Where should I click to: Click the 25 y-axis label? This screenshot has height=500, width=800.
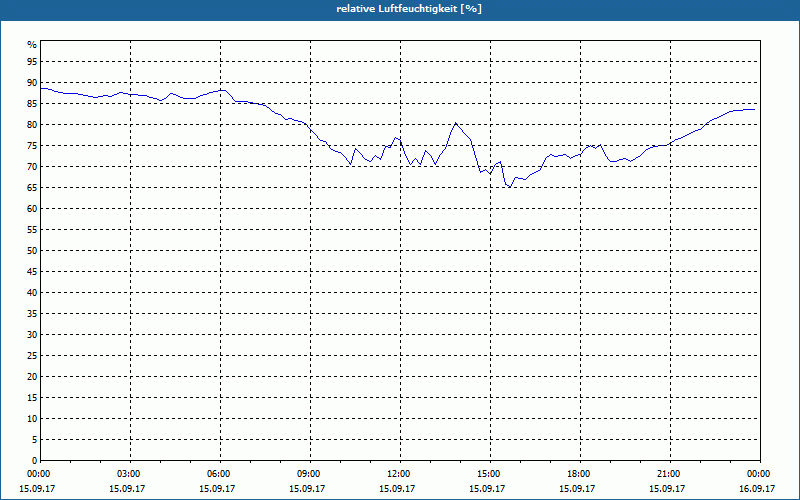tap(32, 356)
